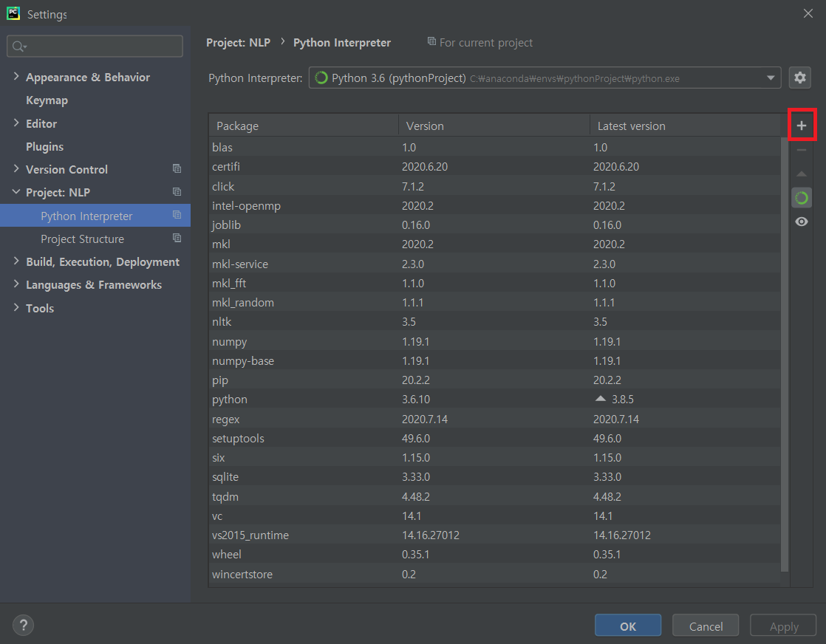The height and width of the screenshot is (644, 826).
Task: Select the sqlite package row
Action: coord(495,476)
